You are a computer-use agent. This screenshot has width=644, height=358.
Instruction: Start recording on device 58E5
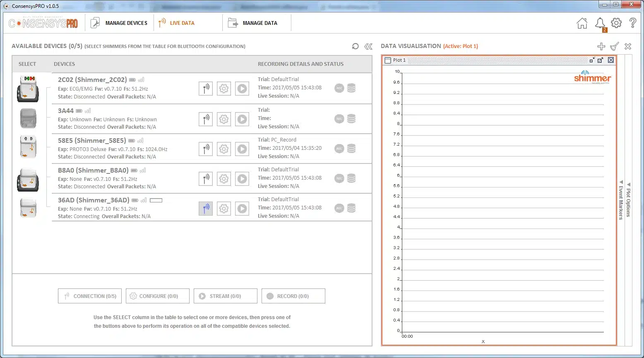point(339,149)
